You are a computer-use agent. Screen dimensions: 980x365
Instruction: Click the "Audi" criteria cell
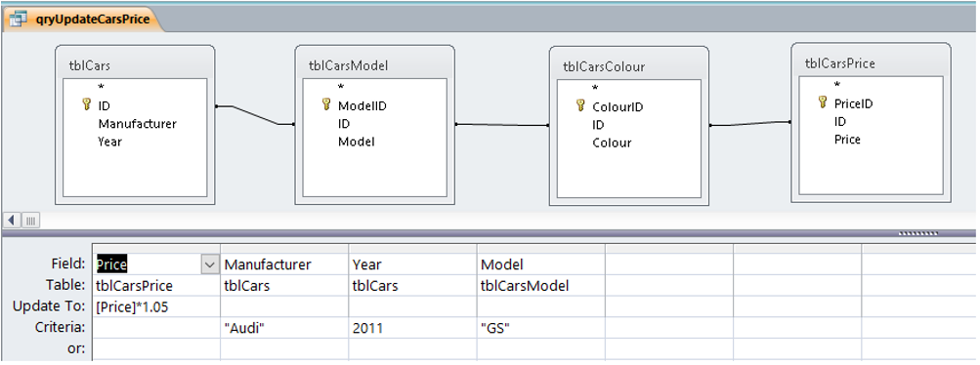click(x=284, y=327)
